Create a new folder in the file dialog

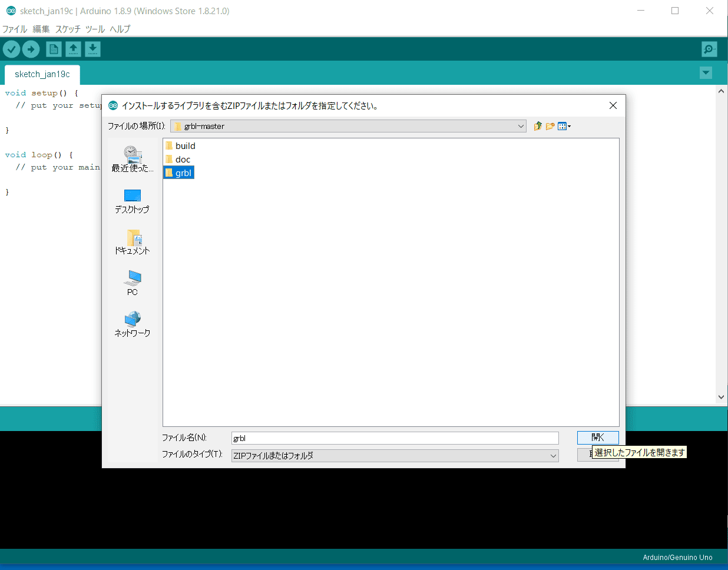click(x=550, y=126)
